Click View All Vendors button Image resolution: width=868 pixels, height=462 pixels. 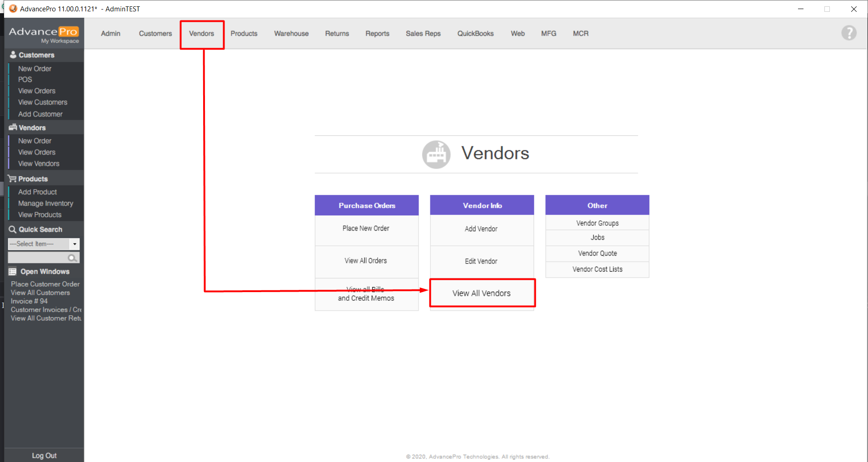click(x=482, y=293)
